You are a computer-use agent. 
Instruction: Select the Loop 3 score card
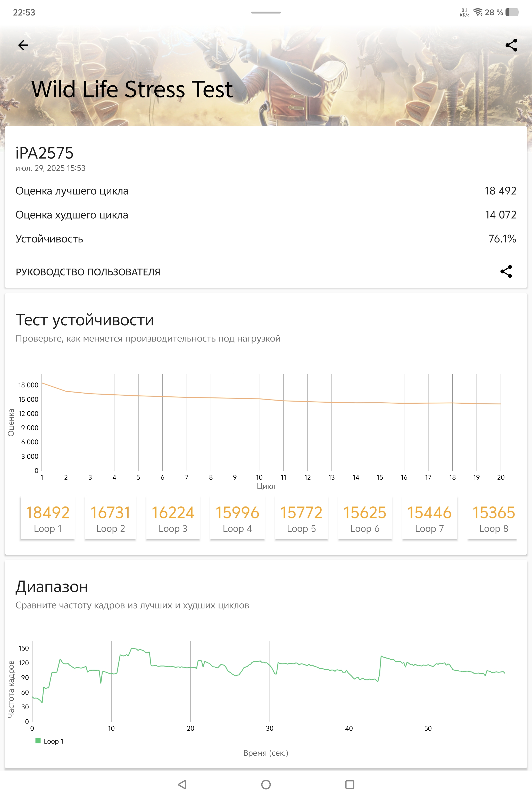point(173,518)
